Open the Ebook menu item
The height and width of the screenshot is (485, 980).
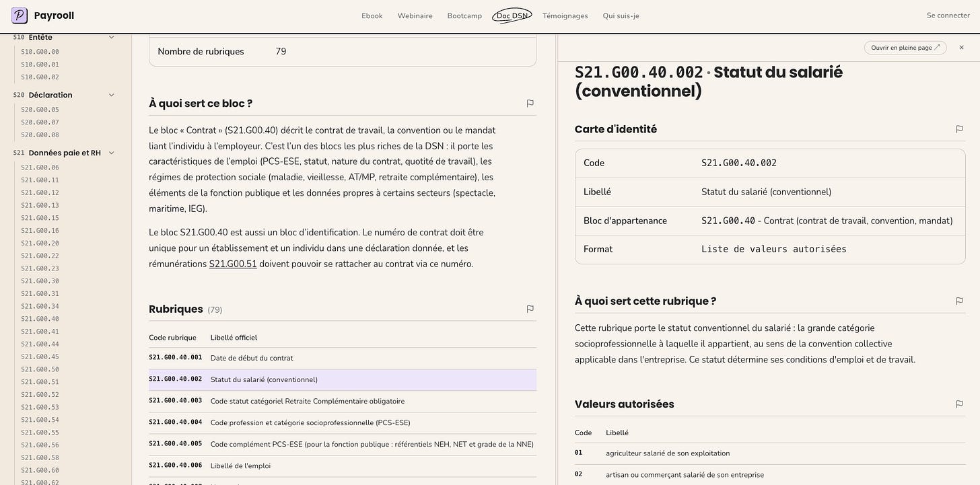pyautogui.click(x=372, y=15)
